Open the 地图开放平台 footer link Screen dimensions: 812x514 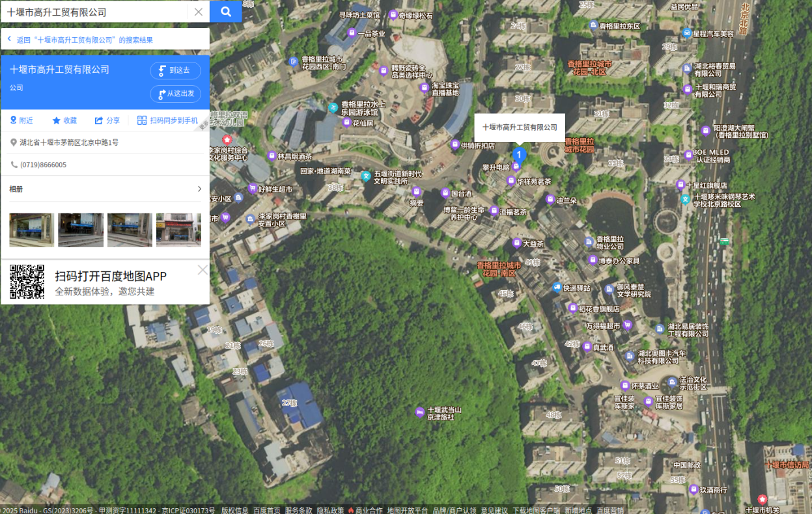pos(407,510)
